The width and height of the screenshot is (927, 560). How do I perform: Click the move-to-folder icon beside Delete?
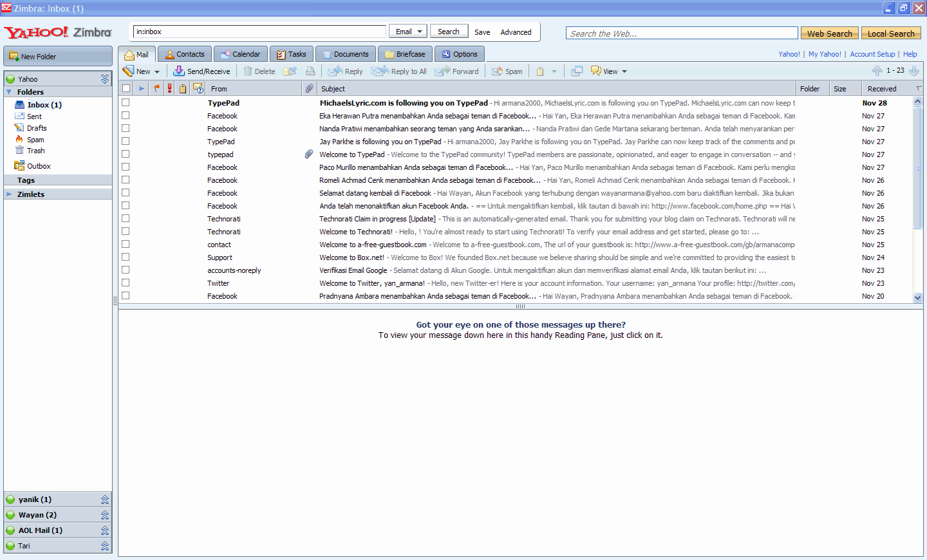coord(290,71)
